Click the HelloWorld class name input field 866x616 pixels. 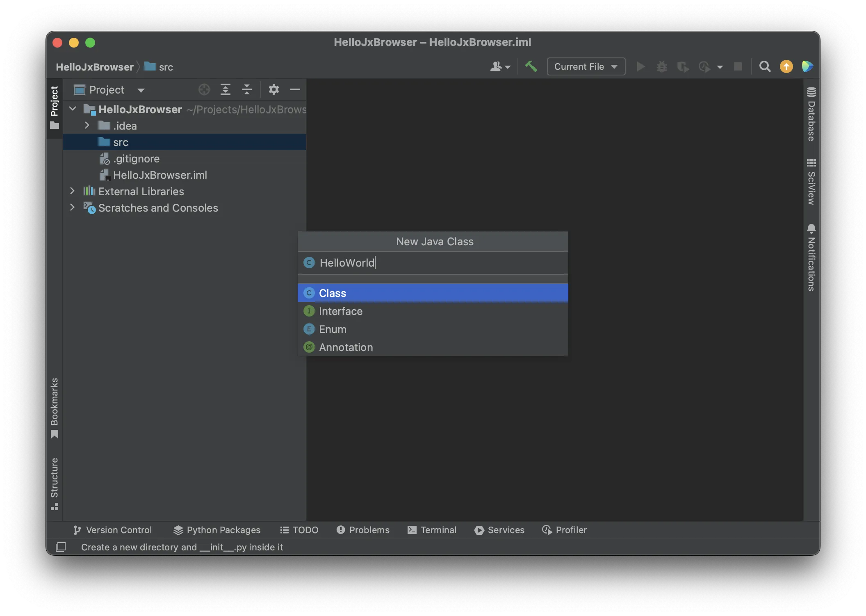point(433,263)
